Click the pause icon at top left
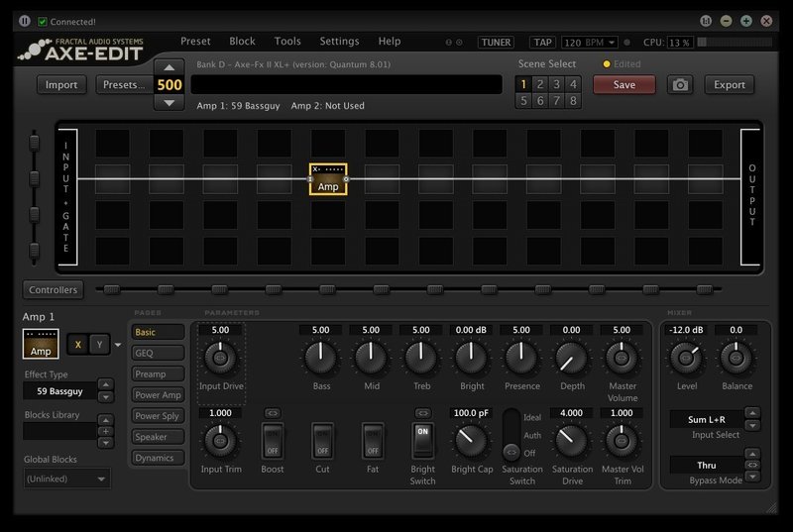This screenshot has height=532, width=793. point(24,21)
